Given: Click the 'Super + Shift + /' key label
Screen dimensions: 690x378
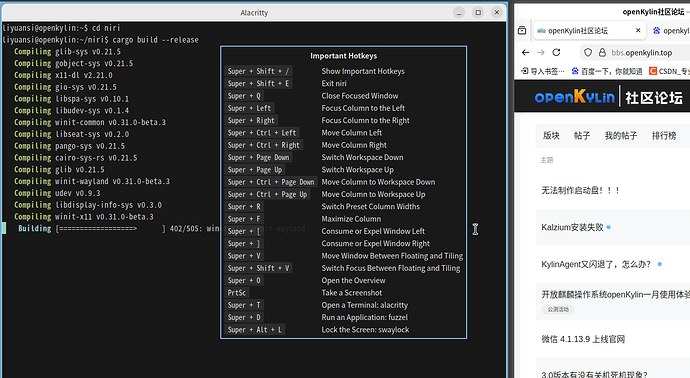Looking at the screenshot, I should (258, 71).
